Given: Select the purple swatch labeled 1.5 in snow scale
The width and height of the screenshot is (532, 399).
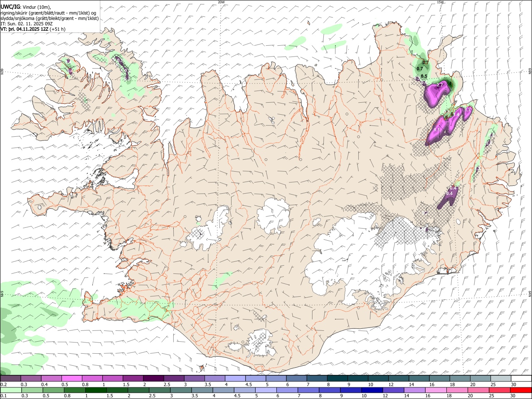Looking at the screenshot, I should (x=133, y=378).
